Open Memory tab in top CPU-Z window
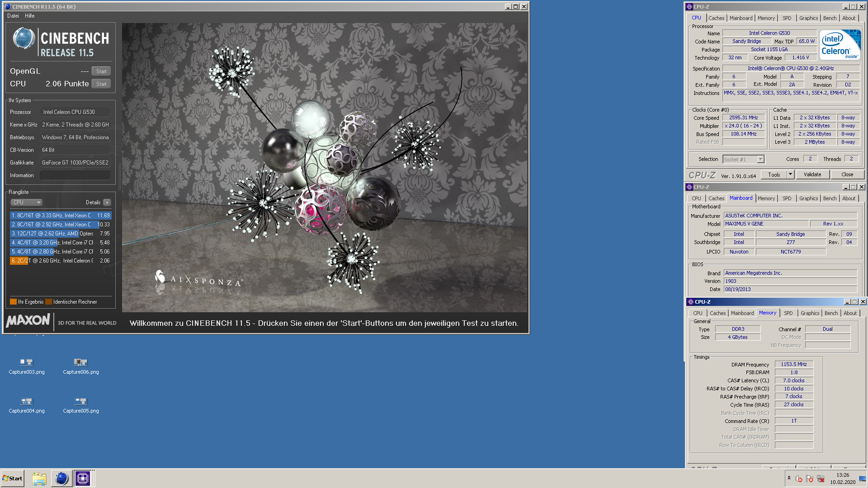Viewport: 868px width, 488px height. point(766,18)
